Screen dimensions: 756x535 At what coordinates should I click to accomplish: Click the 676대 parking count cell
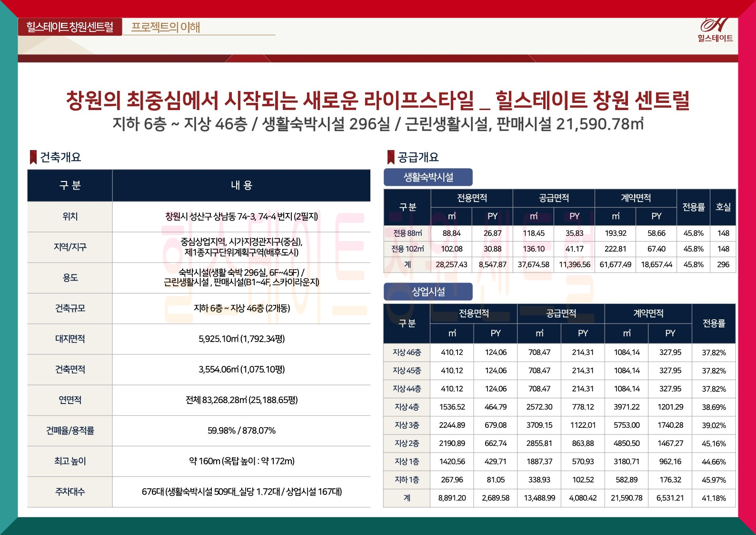pyautogui.click(x=241, y=492)
